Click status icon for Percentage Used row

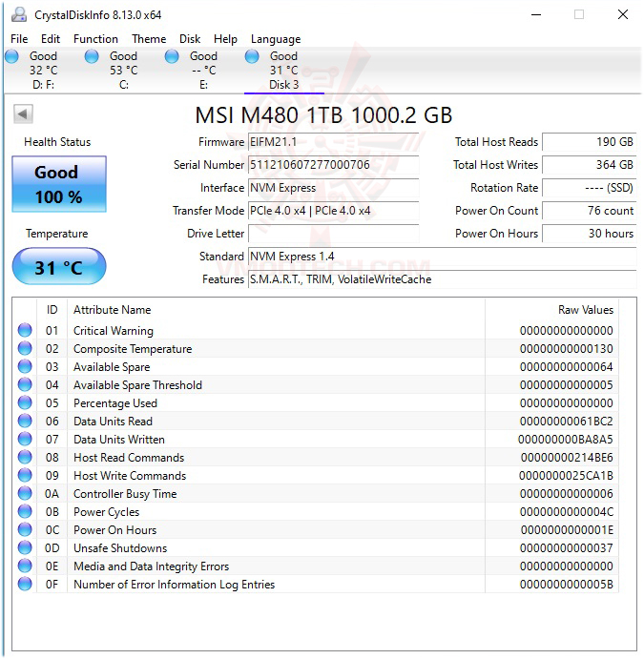coord(25,402)
